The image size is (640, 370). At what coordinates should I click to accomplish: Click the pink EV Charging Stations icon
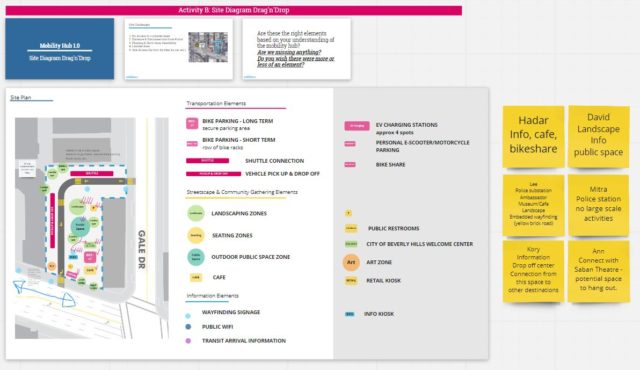point(357,126)
